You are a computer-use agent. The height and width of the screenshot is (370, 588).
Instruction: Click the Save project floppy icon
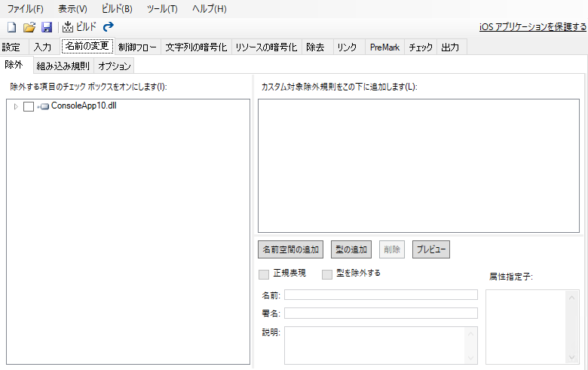[47, 27]
